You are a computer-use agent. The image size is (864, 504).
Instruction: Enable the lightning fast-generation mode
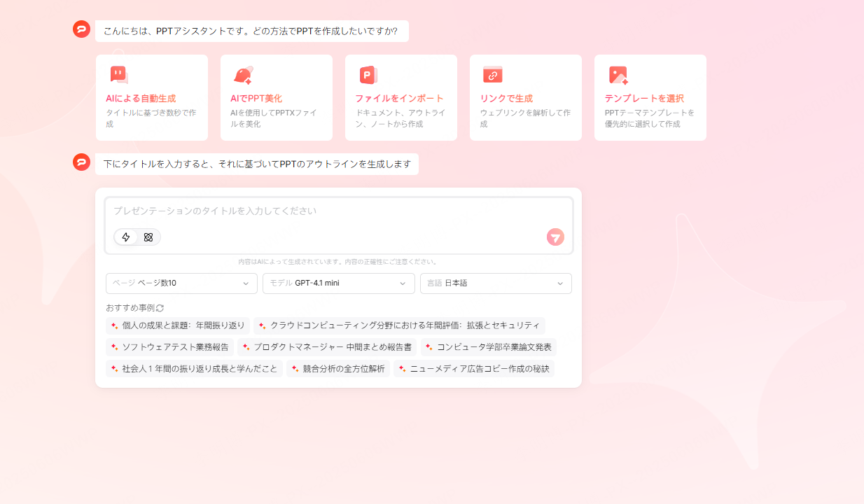tap(125, 237)
